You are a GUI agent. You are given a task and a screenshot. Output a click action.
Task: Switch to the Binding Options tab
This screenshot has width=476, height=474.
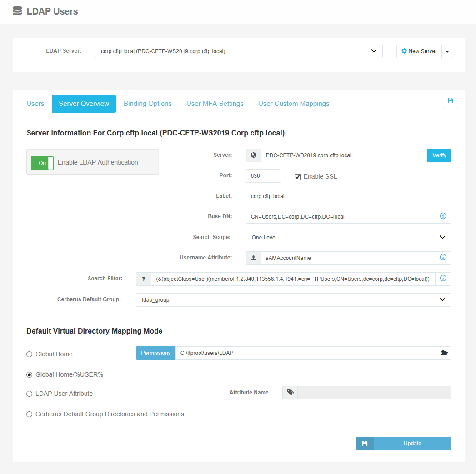pyautogui.click(x=147, y=104)
